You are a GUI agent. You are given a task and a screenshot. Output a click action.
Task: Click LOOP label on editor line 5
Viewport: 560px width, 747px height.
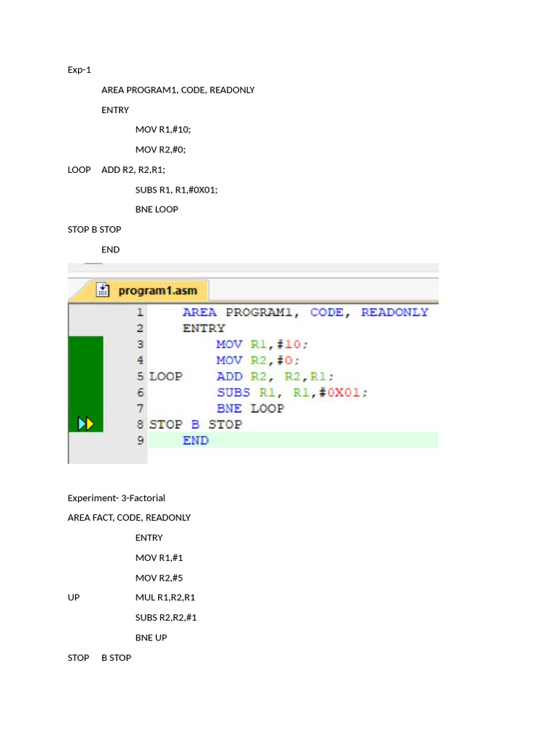click(x=166, y=376)
